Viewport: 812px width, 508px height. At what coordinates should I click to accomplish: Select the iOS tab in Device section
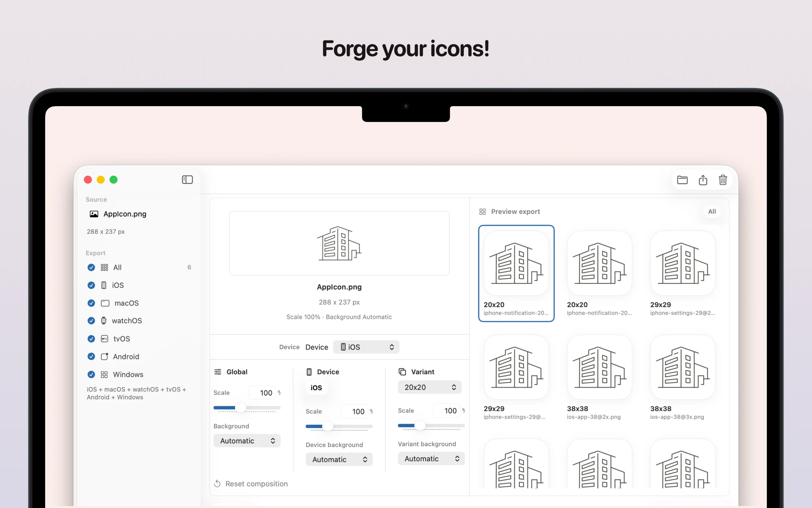(316, 388)
